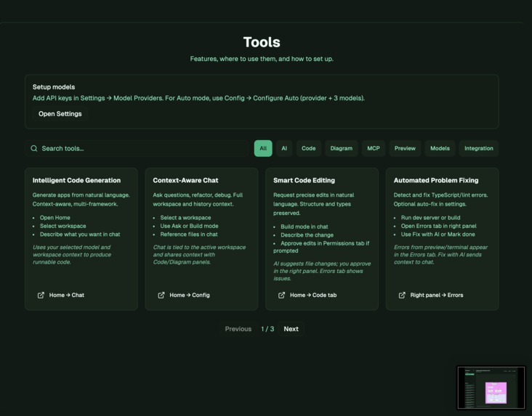This screenshot has width=532, height=416.
Task: Click 'Run dev server or build' item
Action: [x=430, y=218]
